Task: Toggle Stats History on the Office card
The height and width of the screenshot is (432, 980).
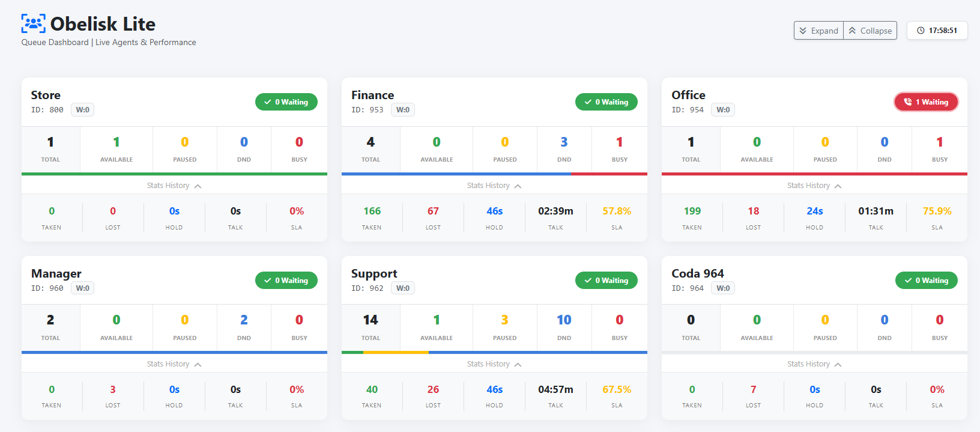Action: tap(814, 186)
